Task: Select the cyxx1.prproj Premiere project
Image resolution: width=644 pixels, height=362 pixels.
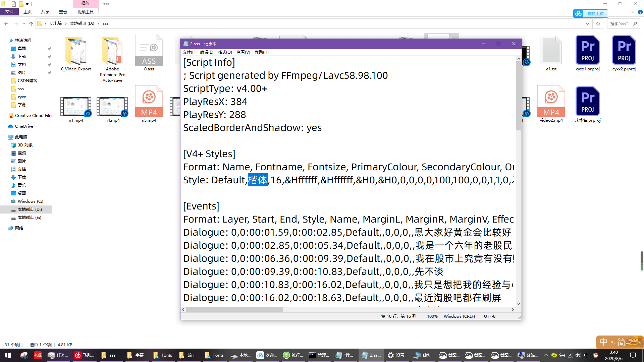Action: pyautogui.click(x=588, y=54)
